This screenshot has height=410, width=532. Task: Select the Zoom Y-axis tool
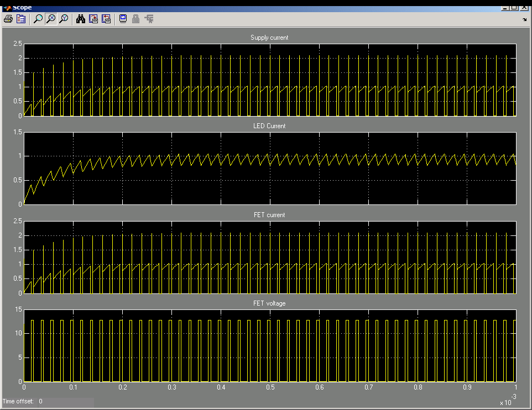(x=64, y=19)
